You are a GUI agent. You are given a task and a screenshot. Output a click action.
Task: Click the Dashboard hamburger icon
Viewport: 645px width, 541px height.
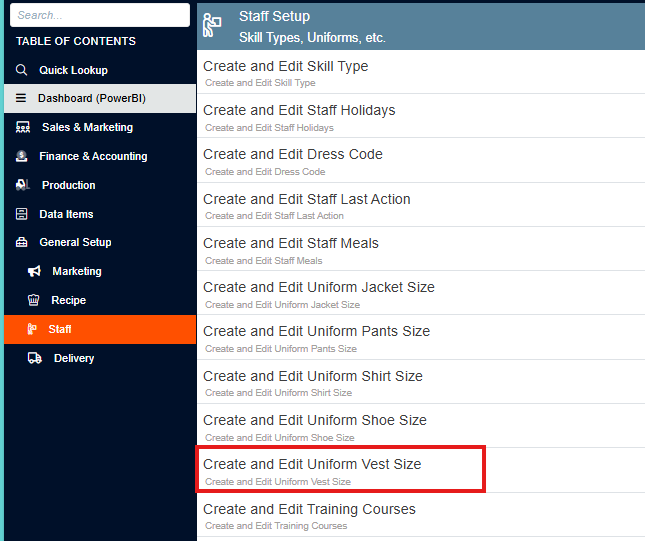(x=21, y=98)
